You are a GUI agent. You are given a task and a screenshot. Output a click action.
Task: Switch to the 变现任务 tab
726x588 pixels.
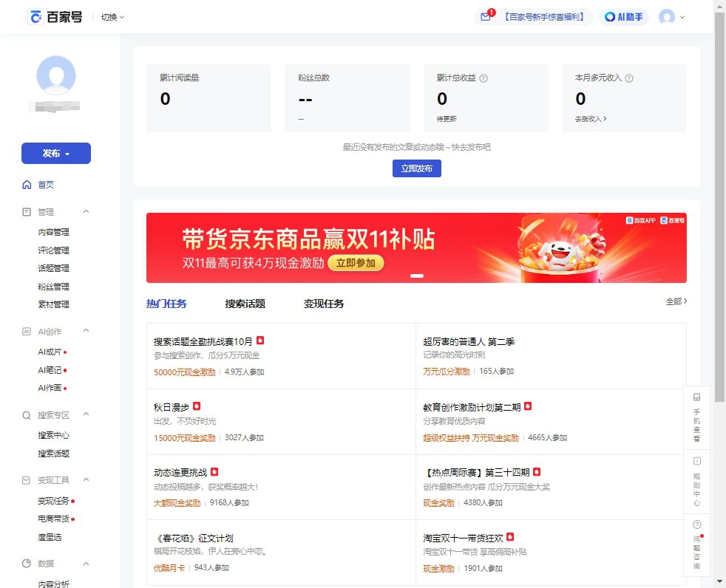tap(324, 304)
